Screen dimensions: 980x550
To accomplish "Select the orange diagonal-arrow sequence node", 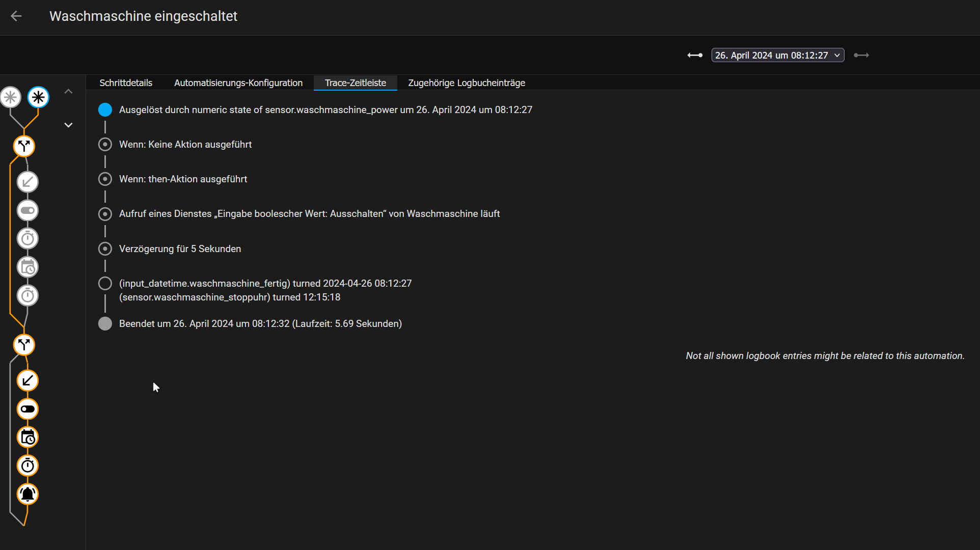I will coord(28,380).
